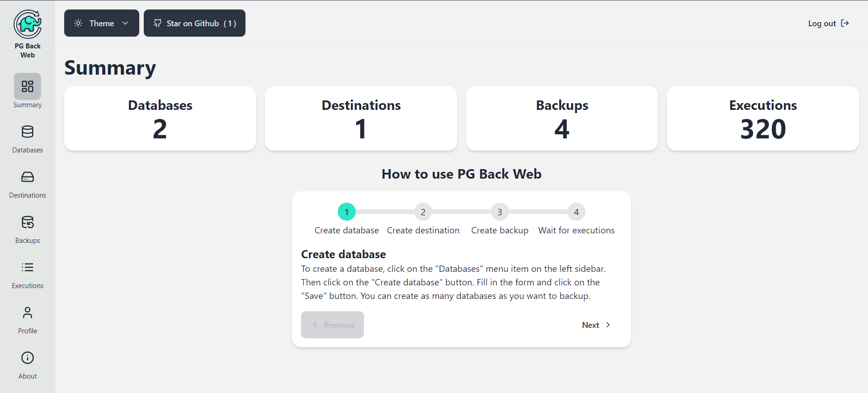Click the log out arrow icon
The image size is (868, 393).
845,23
